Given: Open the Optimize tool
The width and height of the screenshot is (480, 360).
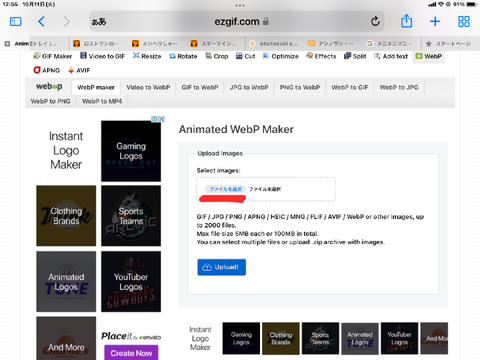Looking at the screenshot, I should click(x=281, y=56).
